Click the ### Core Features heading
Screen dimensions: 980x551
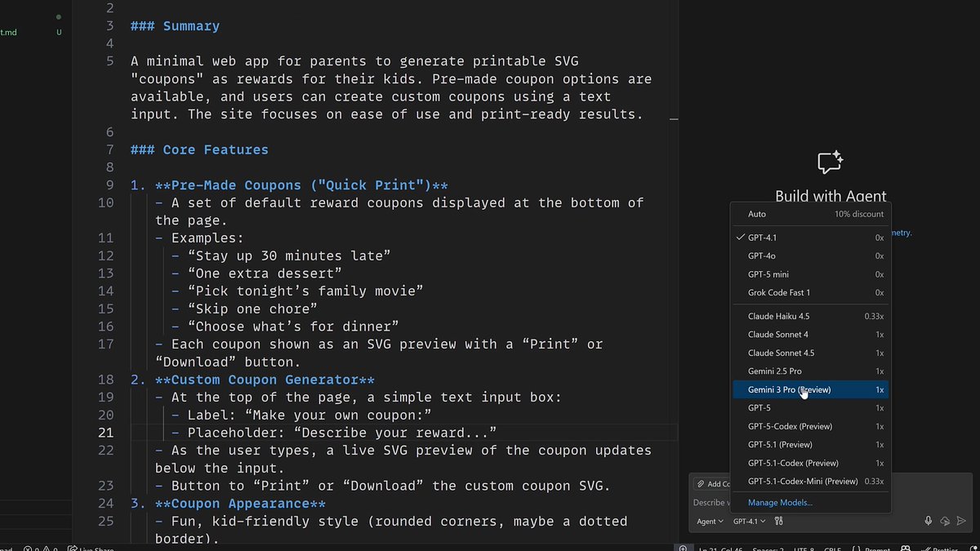(199, 149)
